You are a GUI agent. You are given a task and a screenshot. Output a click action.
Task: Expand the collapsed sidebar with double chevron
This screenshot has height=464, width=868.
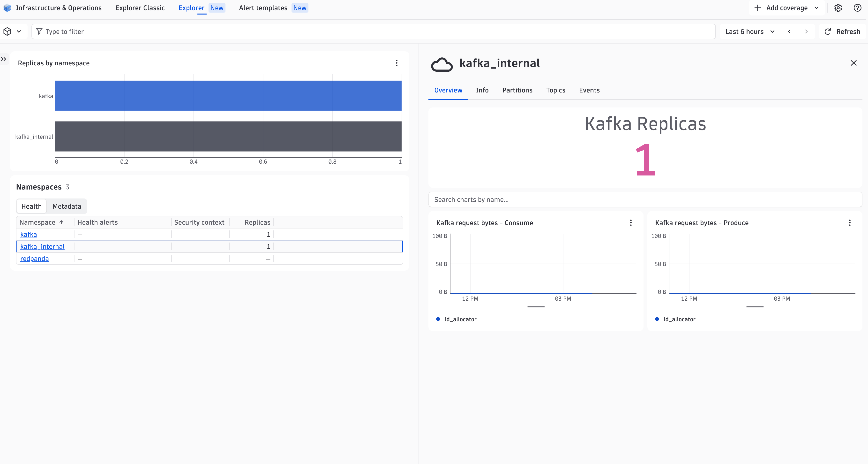click(4, 59)
